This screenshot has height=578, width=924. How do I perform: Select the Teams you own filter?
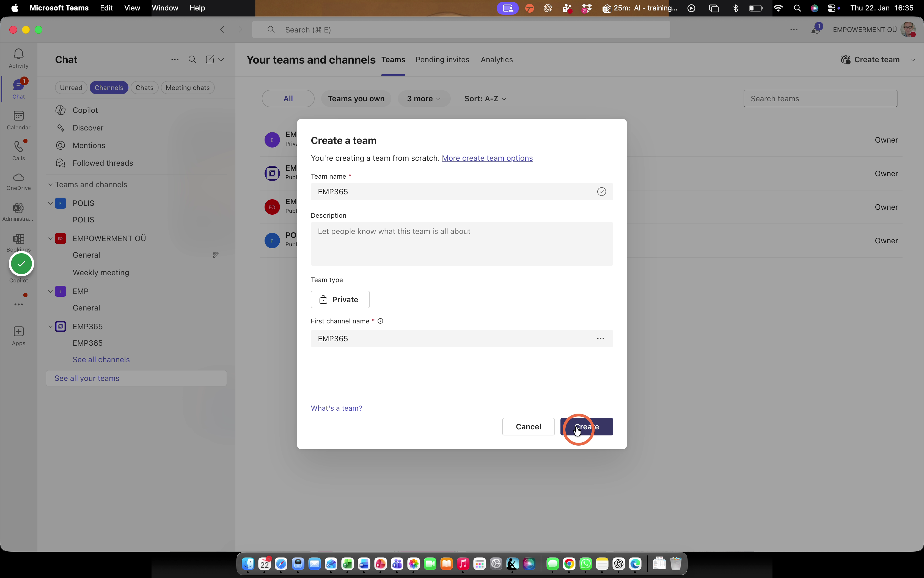point(356,99)
